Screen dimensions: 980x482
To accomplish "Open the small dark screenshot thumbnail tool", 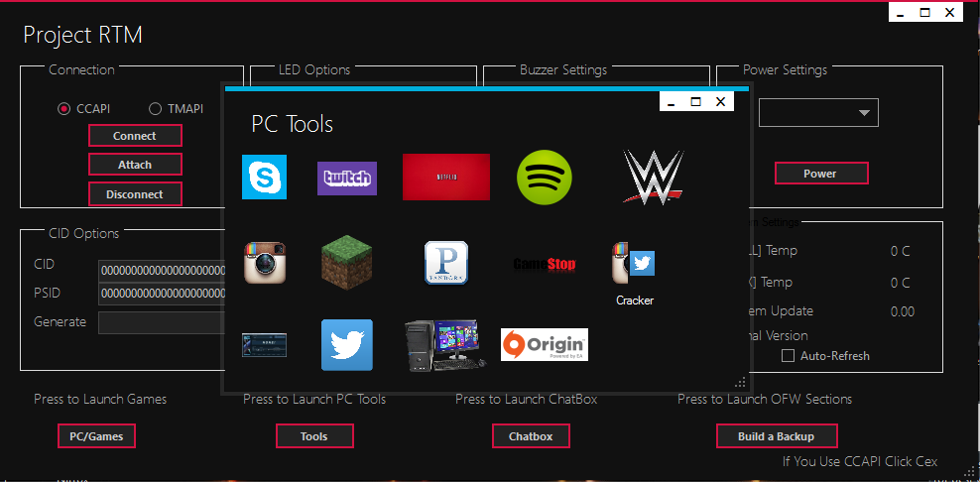I will point(265,345).
